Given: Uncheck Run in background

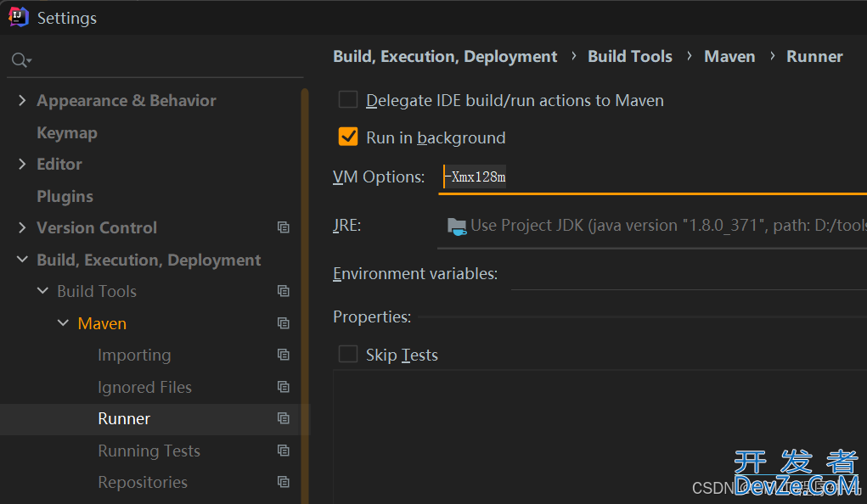Looking at the screenshot, I should point(348,137).
